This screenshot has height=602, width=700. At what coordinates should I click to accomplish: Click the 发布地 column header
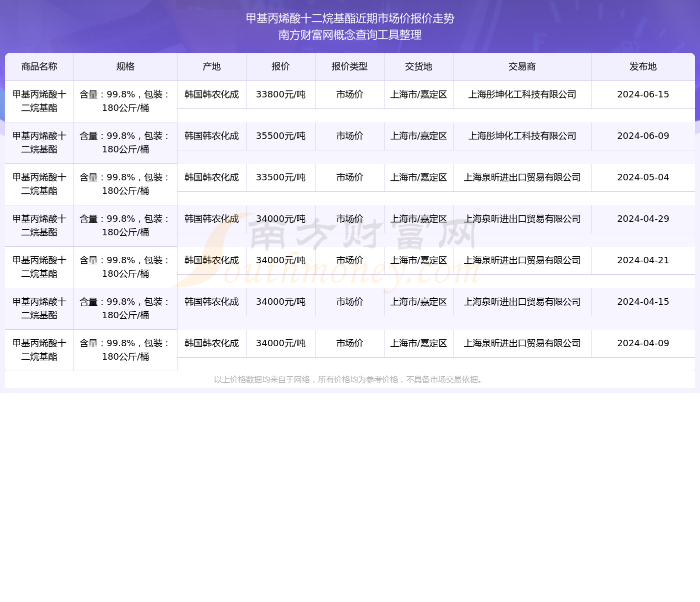643,67
